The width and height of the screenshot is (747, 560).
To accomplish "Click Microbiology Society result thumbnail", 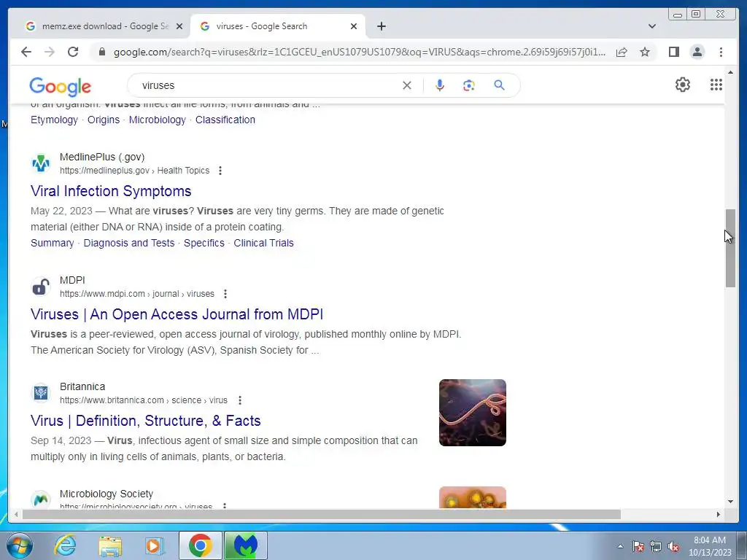I will (x=473, y=497).
